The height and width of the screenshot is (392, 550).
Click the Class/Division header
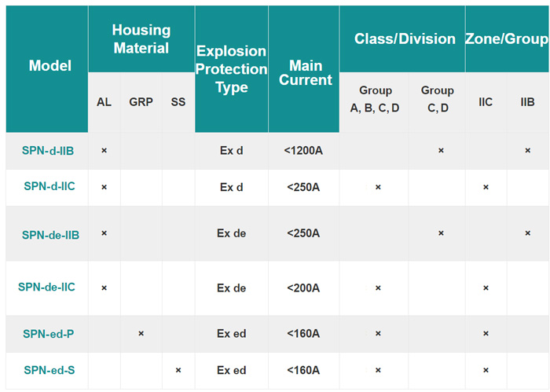click(x=405, y=38)
